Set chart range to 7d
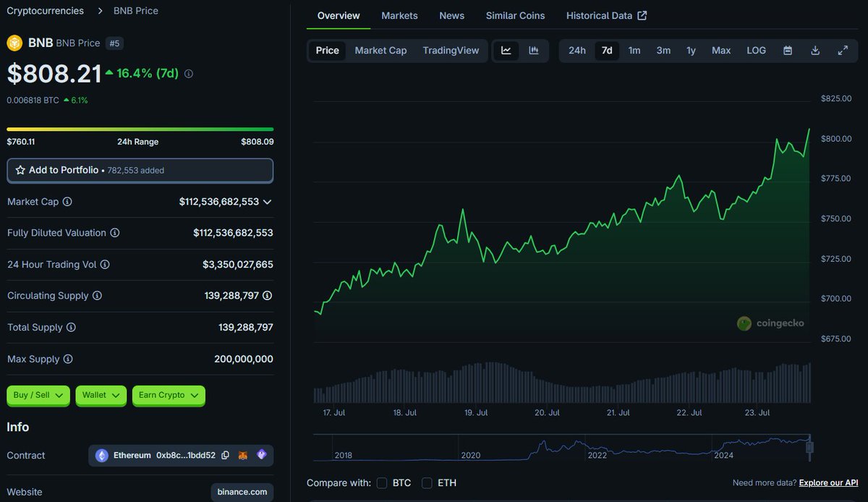Screen dimensions: 868x502 click(x=607, y=51)
